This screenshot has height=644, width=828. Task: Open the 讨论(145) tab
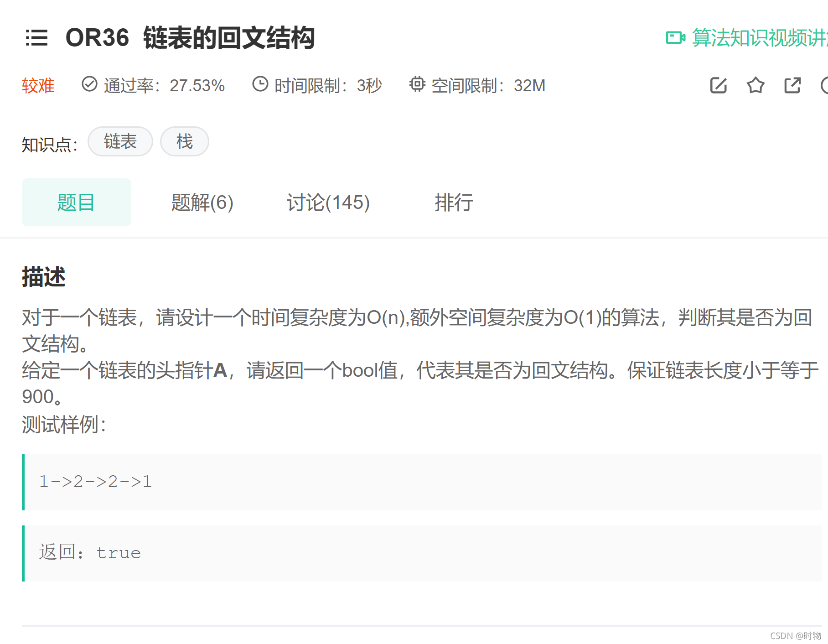tap(328, 202)
